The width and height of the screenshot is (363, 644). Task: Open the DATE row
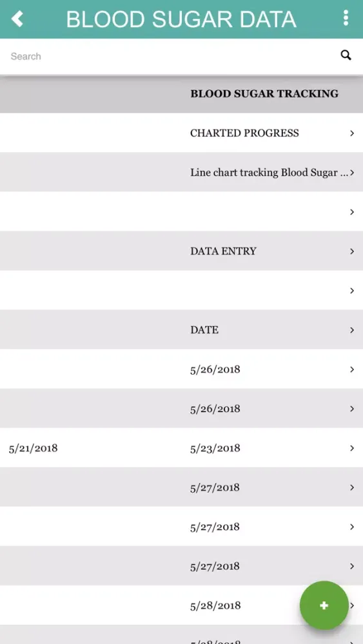[x=181, y=330]
